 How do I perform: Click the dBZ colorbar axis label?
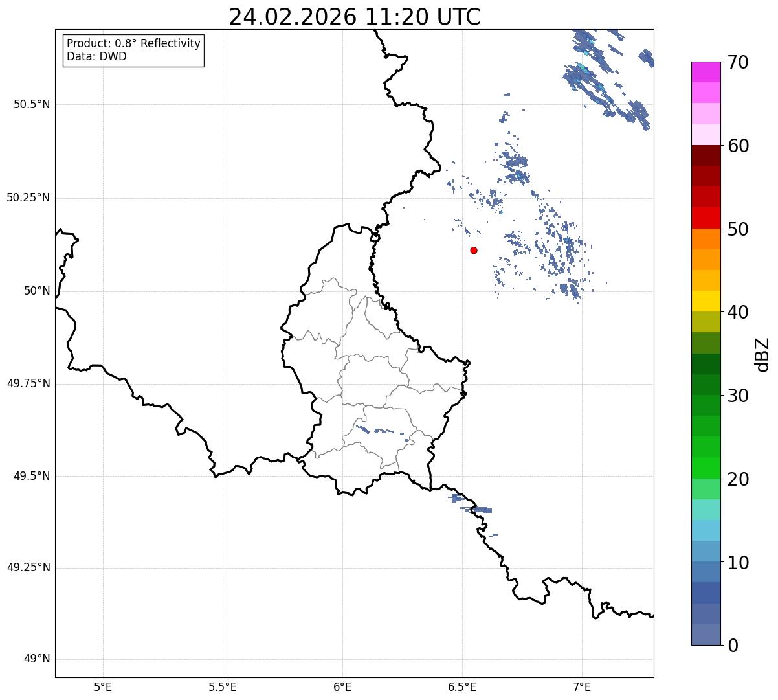(x=763, y=354)
